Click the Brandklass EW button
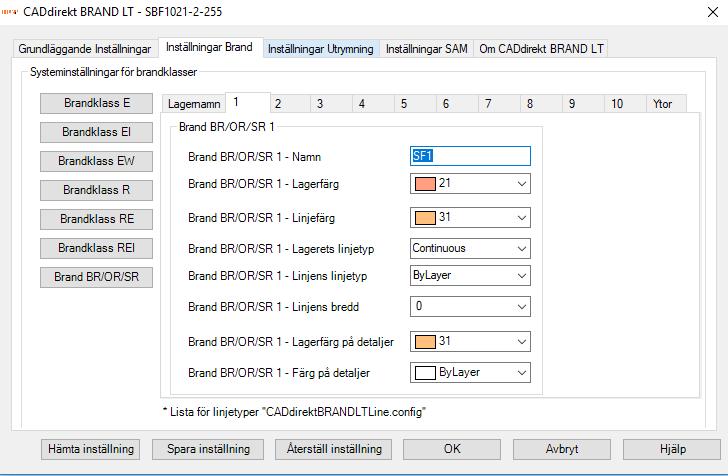 pyautogui.click(x=97, y=161)
